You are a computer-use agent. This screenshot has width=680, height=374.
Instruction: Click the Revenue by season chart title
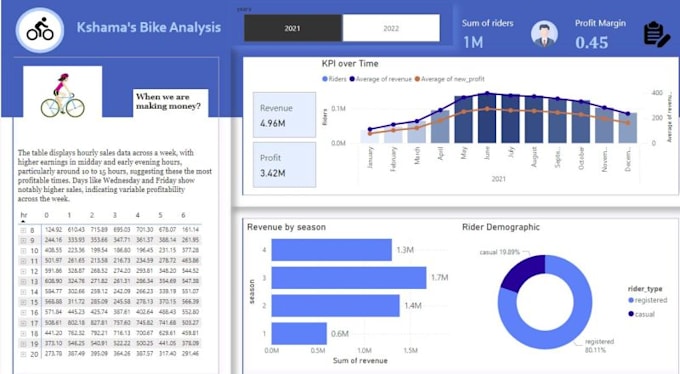click(x=286, y=227)
